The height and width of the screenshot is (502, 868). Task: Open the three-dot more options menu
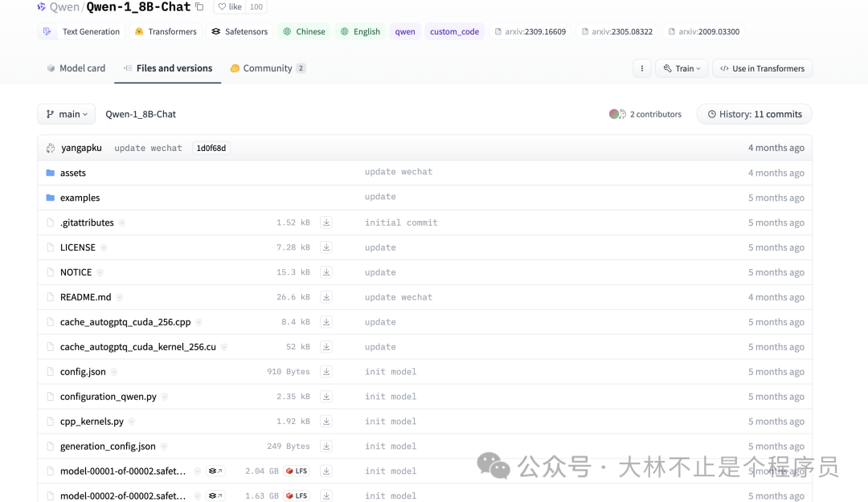tap(642, 68)
